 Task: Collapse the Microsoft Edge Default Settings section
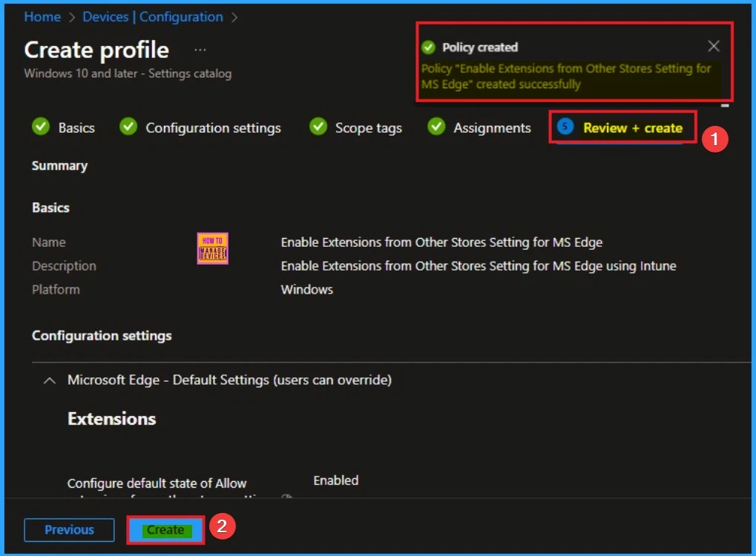[49, 380]
